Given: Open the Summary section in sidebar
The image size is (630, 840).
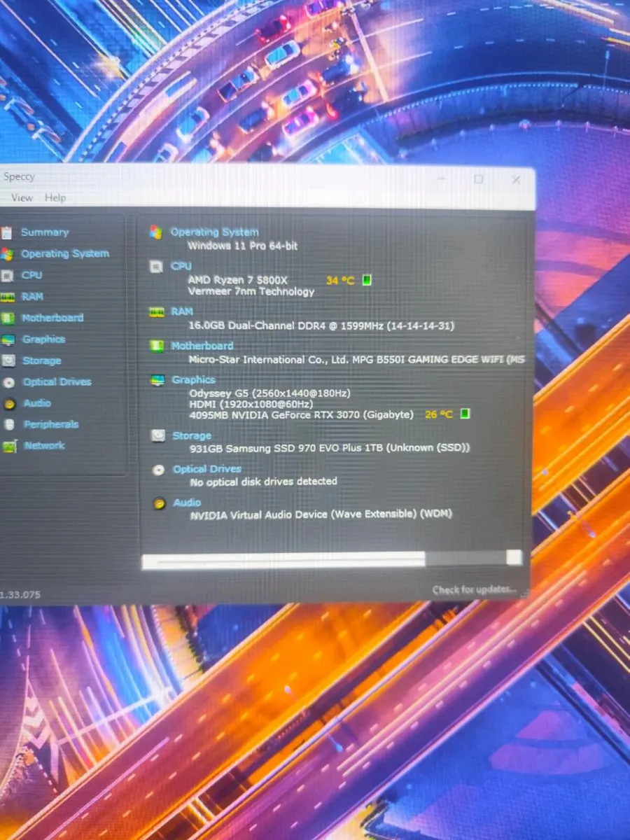Looking at the screenshot, I should [45, 232].
